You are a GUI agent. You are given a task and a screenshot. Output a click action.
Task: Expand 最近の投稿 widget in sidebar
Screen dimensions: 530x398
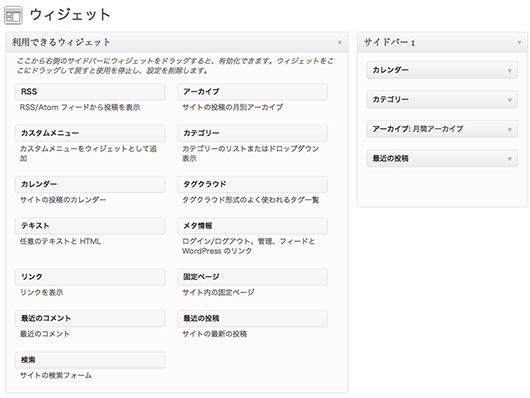click(510, 159)
